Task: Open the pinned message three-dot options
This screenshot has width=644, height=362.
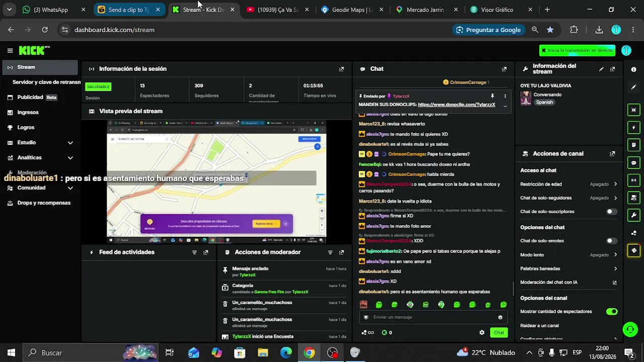Action: pyautogui.click(x=505, y=96)
